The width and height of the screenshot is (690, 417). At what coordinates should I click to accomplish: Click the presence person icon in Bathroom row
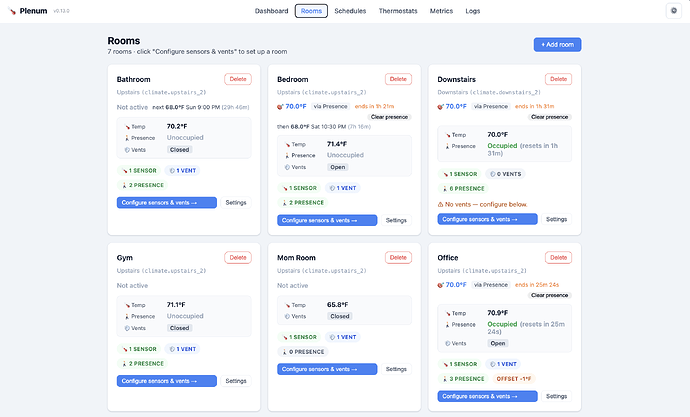pyautogui.click(x=127, y=138)
